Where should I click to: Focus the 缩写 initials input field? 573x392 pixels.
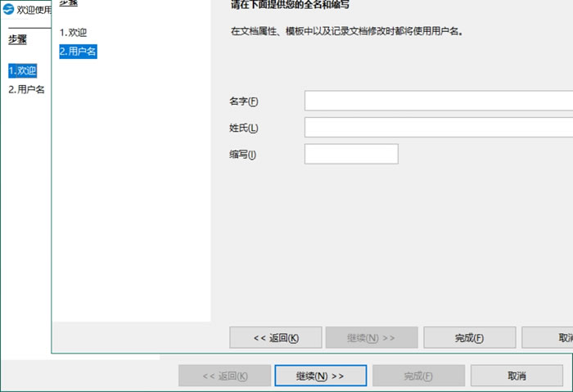[x=350, y=154]
